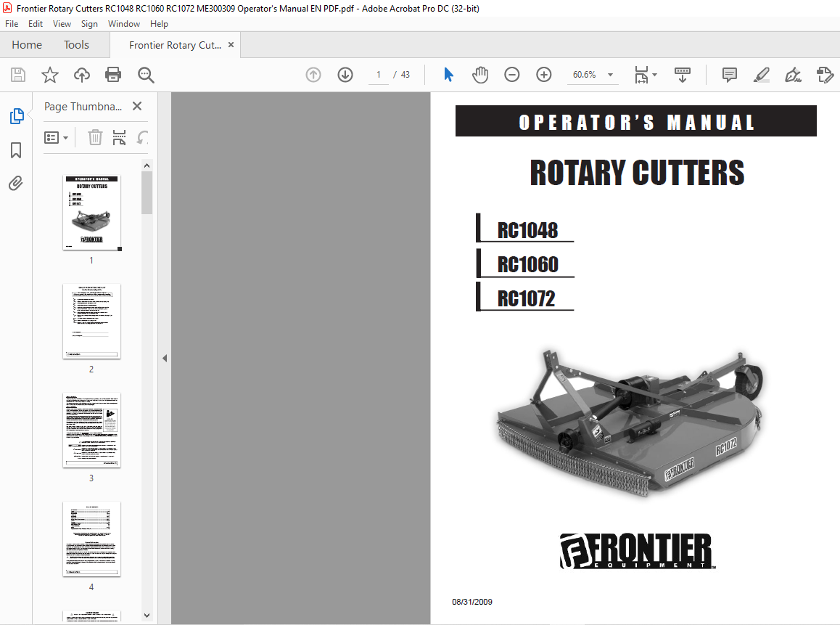Click thumbnails scrollbar down arrow
840x625 pixels.
click(x=147, y=616)
